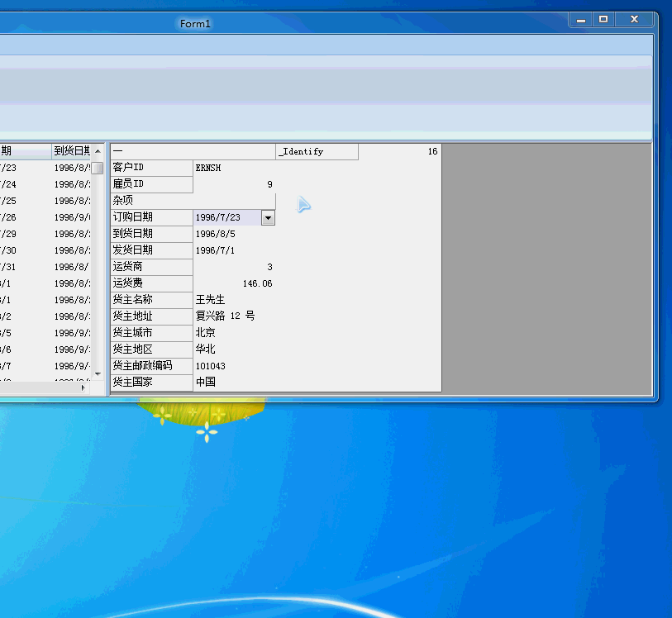
Task: Select the 货主名称 field label
Action: 152,300
